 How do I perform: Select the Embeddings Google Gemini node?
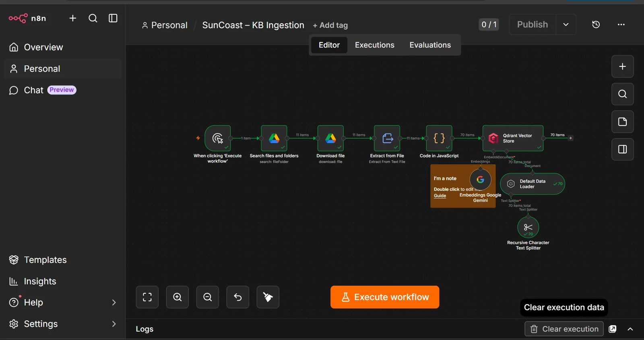point(480,179)
